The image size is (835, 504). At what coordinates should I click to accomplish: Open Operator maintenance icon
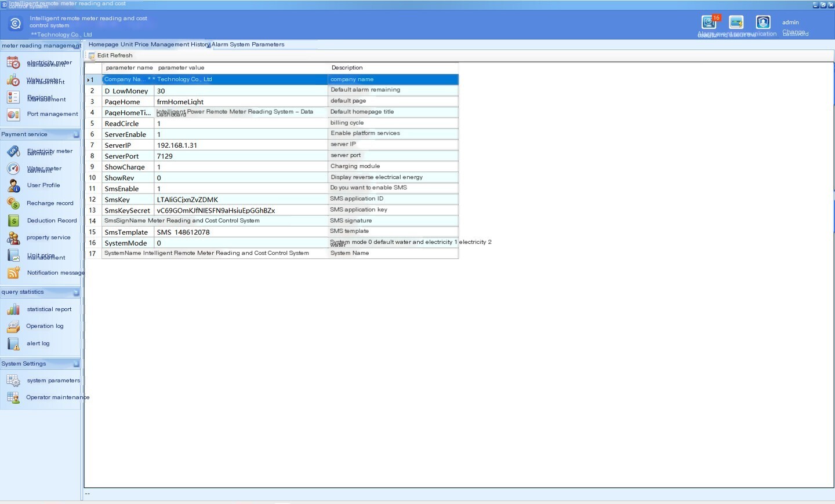13,397
